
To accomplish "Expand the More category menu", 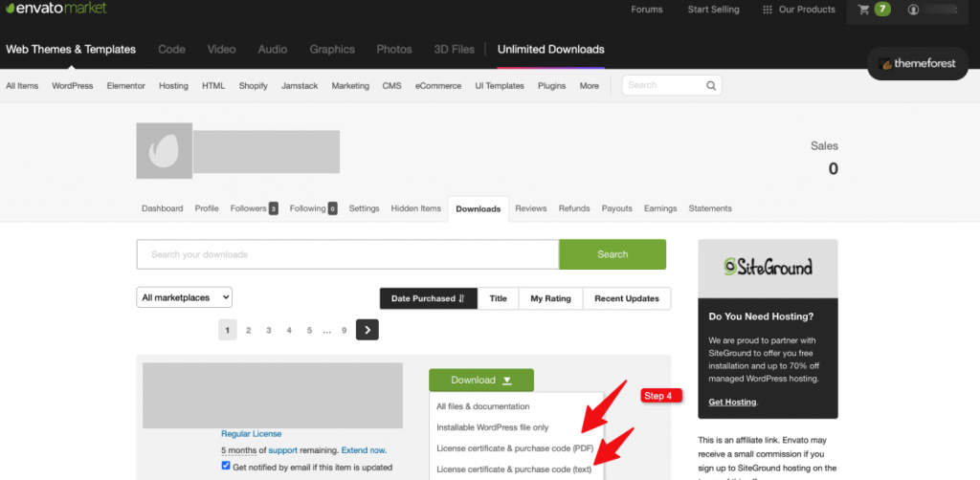I will point(589,86).
